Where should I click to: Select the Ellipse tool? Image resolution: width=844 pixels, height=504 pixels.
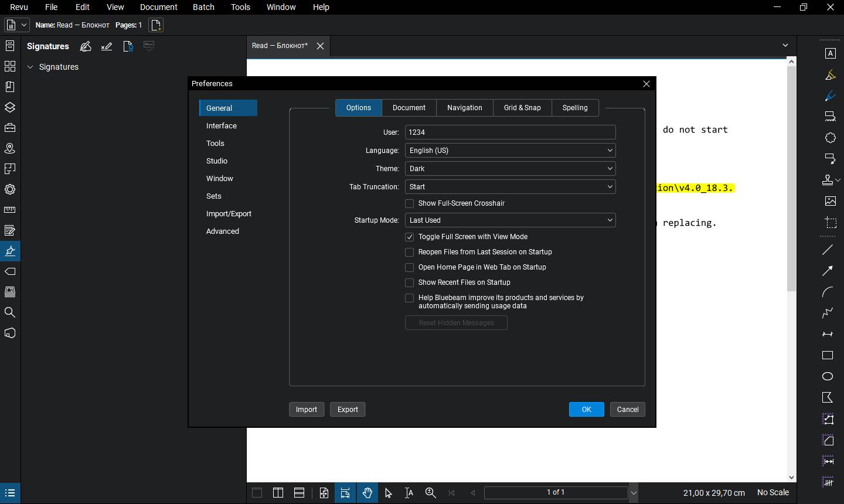pos(828,376)
